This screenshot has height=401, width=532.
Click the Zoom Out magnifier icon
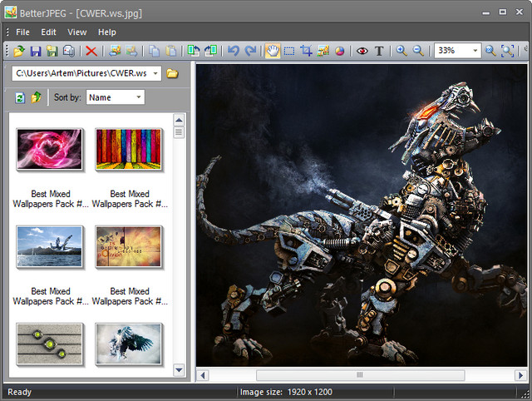click(x=418, y=51)
